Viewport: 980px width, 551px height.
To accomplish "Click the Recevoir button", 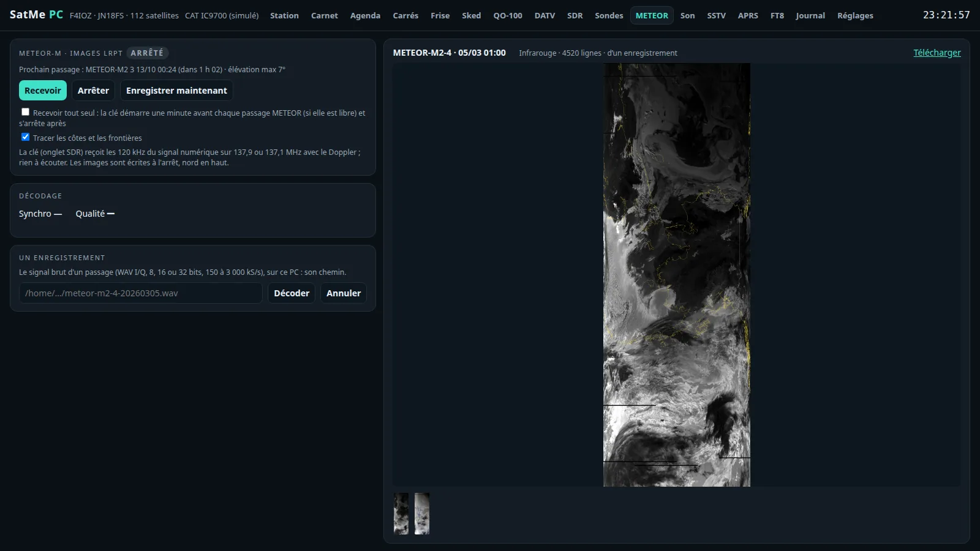I will (43, 91).
